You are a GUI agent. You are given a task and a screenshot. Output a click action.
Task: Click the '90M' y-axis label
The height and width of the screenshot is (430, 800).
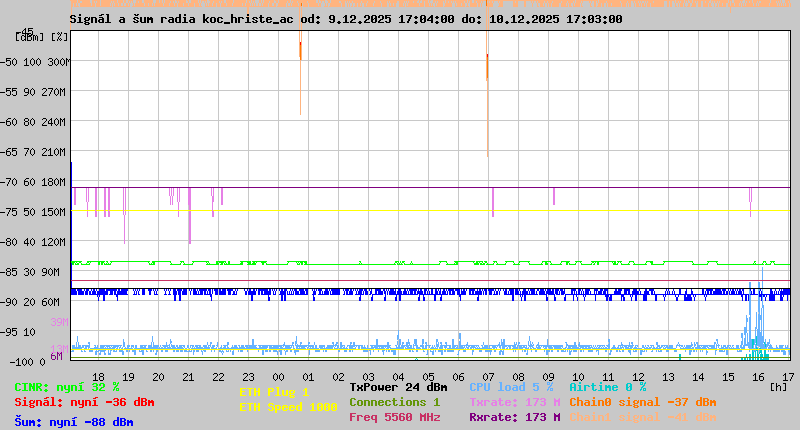point(51,272)
